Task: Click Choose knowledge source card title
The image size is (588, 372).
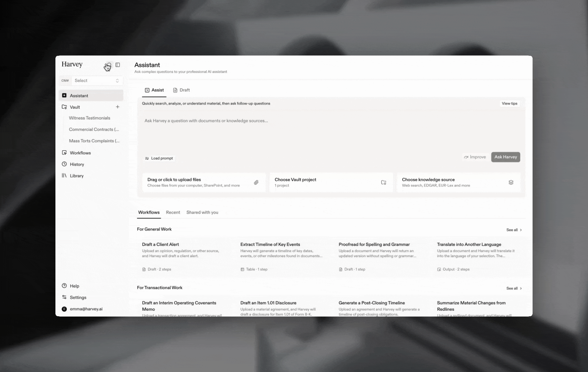Action: click(428, 179)
